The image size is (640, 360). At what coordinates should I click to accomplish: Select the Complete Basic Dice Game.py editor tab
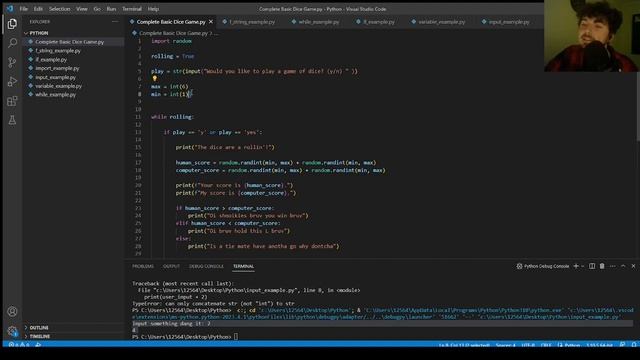click(x=171, y=22)
